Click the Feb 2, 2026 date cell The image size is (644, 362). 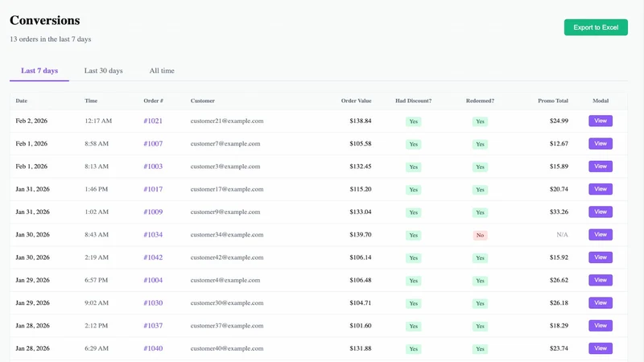pos(31,121)
